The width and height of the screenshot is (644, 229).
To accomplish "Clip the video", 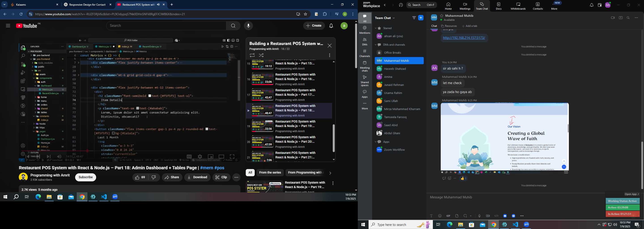I will tap(221, 177).
